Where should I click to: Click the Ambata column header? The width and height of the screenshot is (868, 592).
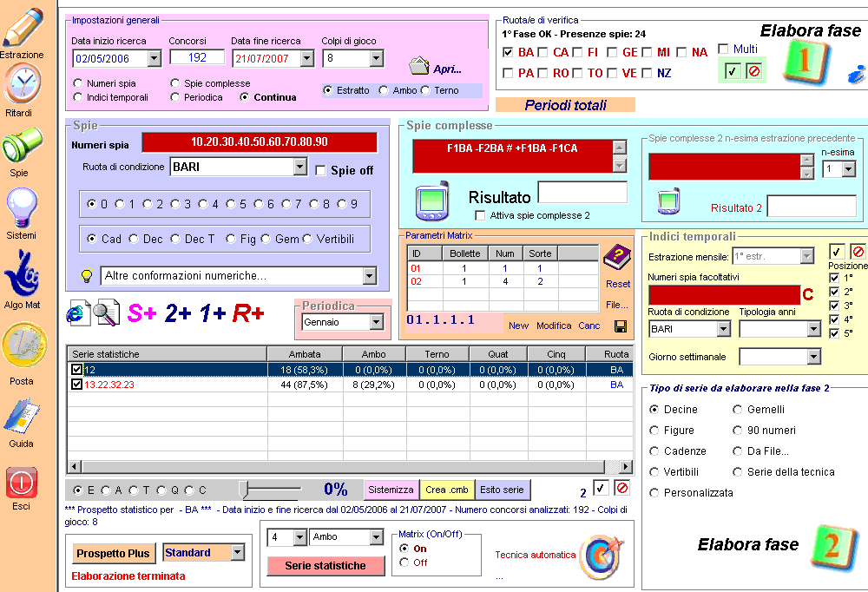tap(305, 354)
